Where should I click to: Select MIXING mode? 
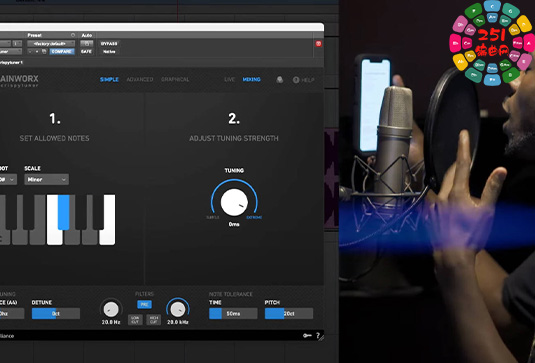click(251, 79)
